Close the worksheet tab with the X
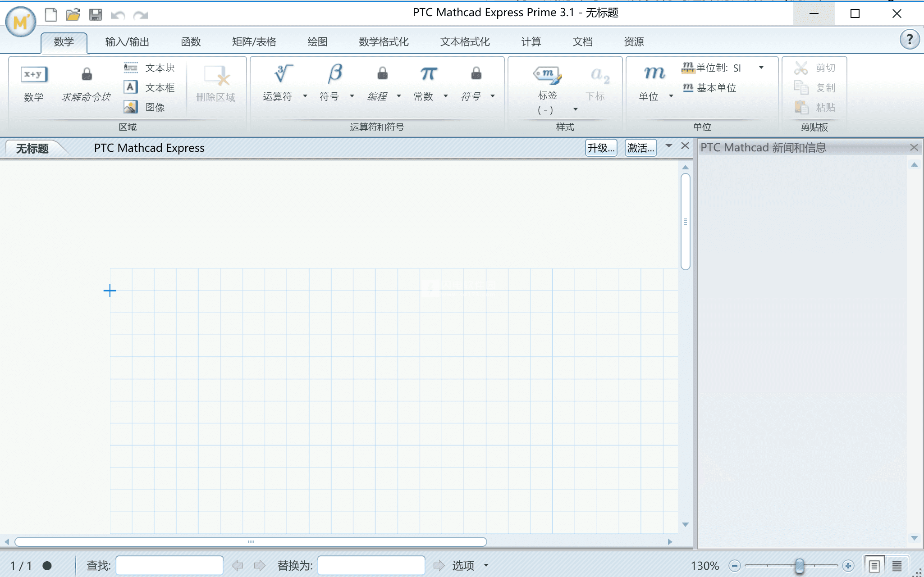The height and width of the screenshot is (577, 924). tap(685, 145)
